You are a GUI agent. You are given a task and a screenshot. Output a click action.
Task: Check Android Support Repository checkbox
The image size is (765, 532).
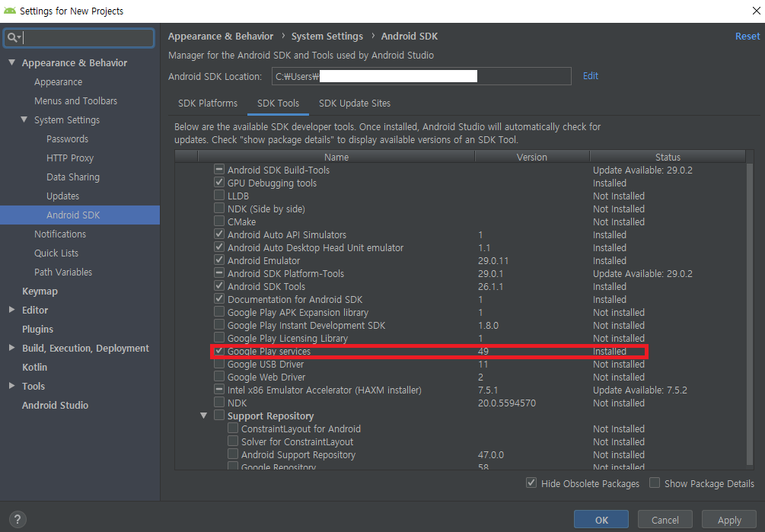(x=233, y=454)
